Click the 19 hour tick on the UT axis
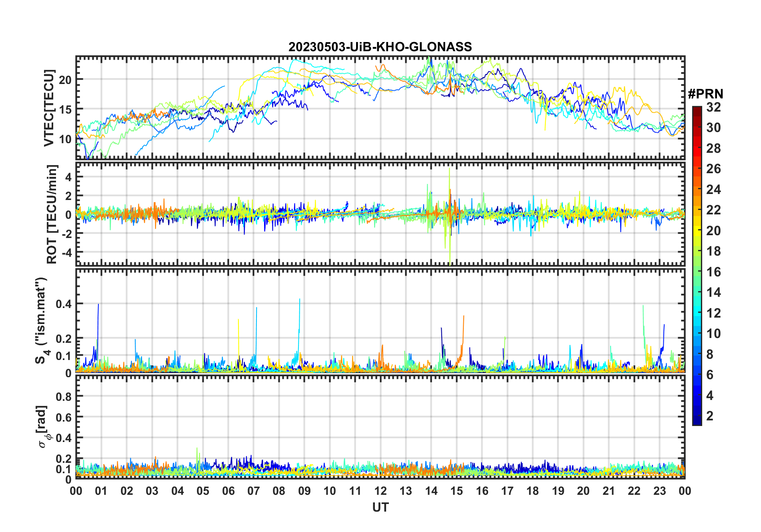 tap(558, 491)
